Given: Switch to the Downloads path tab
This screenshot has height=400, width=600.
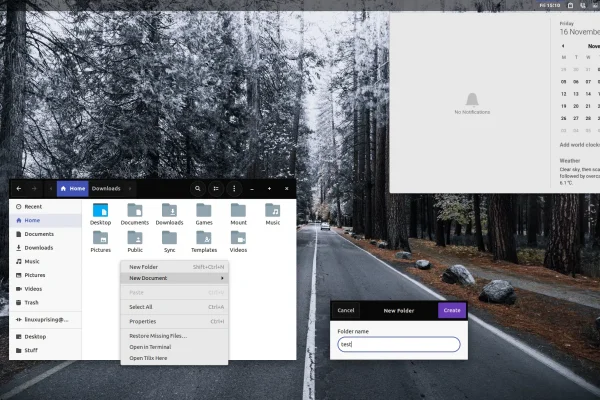Looking at the screenshot, I should pyautogui.click(x=106, y=188).
